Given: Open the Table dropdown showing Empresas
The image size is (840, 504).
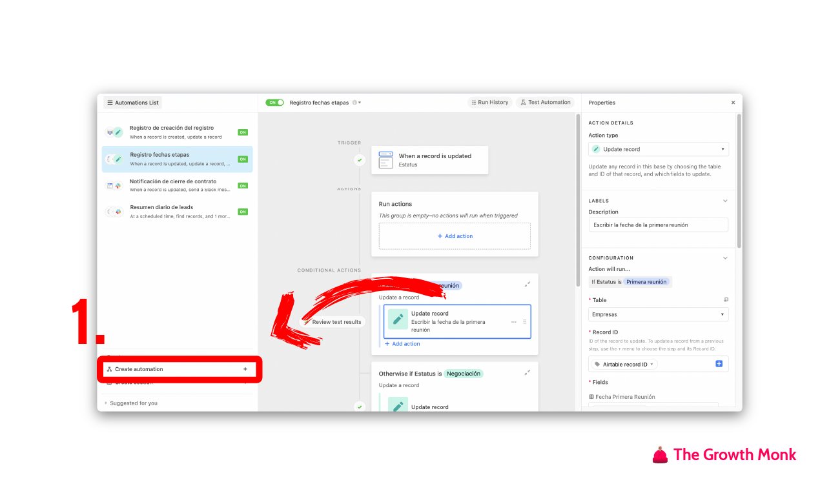Looking at the screenshot, I should point(659,314).
